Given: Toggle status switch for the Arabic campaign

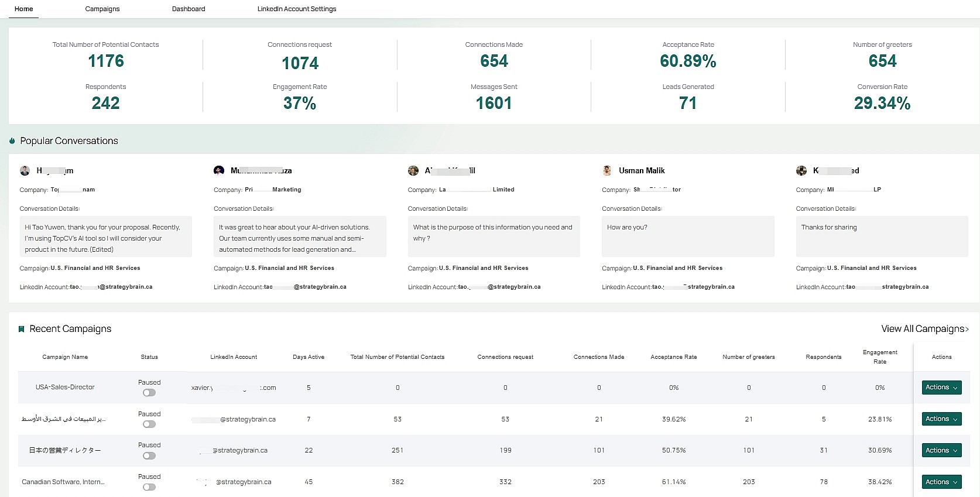Looking at the screenshot, I should click(149, 424).
